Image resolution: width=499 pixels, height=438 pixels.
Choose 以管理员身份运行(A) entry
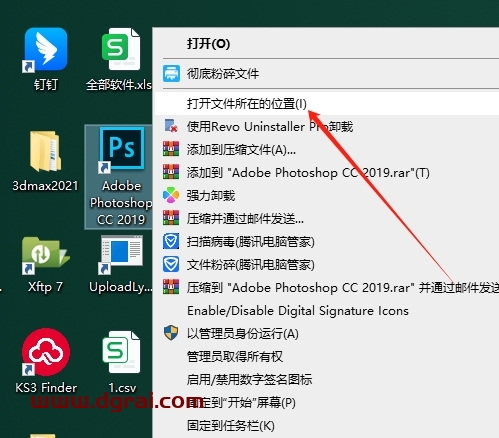point(243,333)
